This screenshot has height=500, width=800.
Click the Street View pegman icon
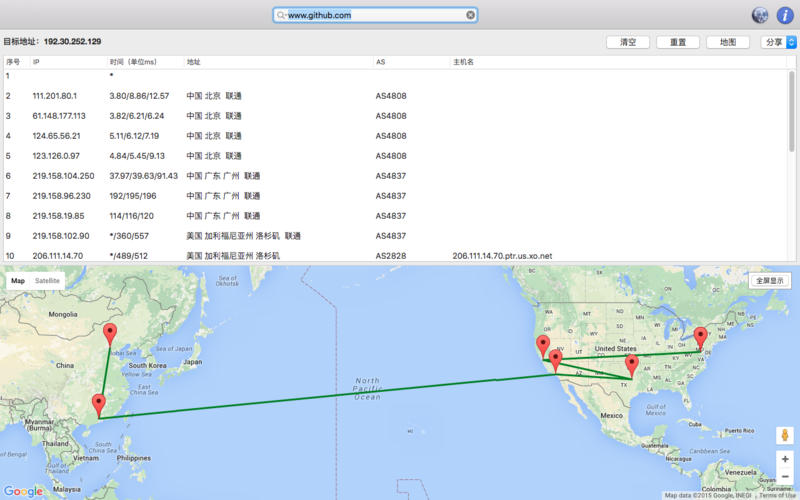tap(785, 436)
